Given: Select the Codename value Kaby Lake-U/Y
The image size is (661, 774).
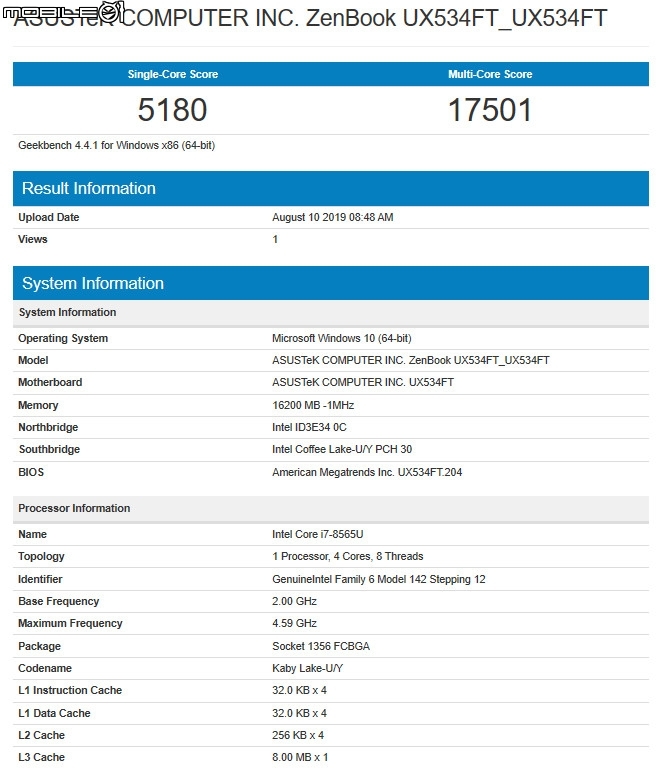Looking at the screenshot, I should coord(307,668).
